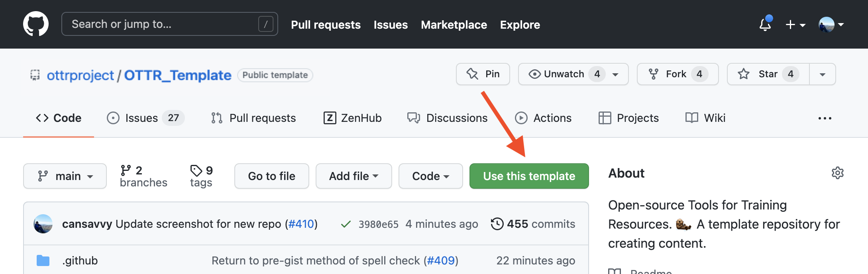Open the user avatar menu

831,25
